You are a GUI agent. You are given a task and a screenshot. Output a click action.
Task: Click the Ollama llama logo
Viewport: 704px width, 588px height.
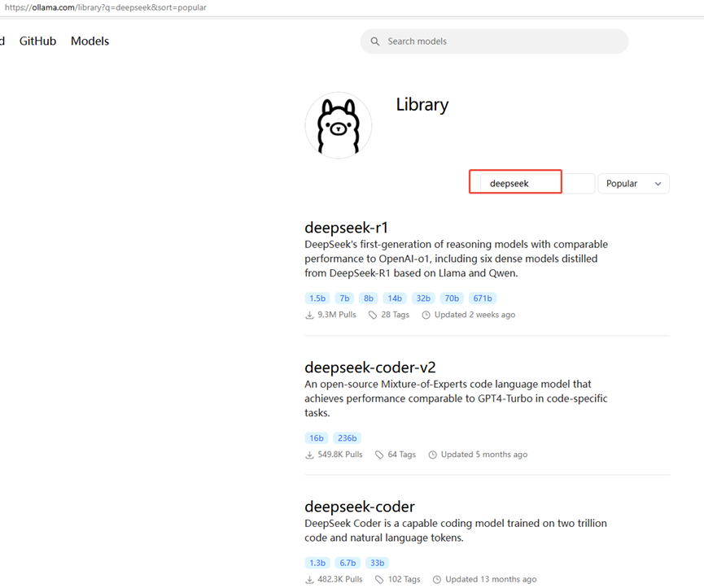click(x=339, y=125)
